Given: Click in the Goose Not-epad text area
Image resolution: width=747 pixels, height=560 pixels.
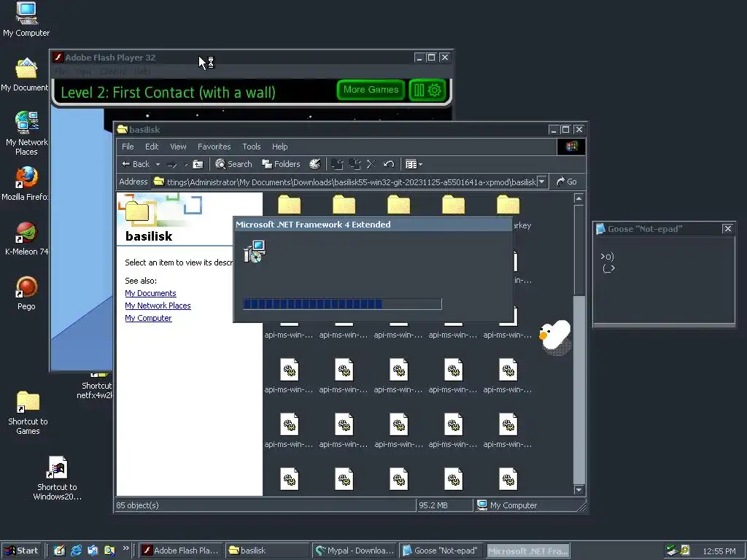Looking at the screenshot, I should (x=664, y=281).
